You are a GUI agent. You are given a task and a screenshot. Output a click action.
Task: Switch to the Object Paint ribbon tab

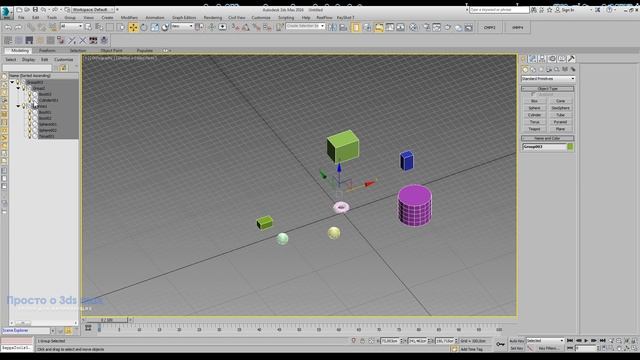[x=111, y=51]
